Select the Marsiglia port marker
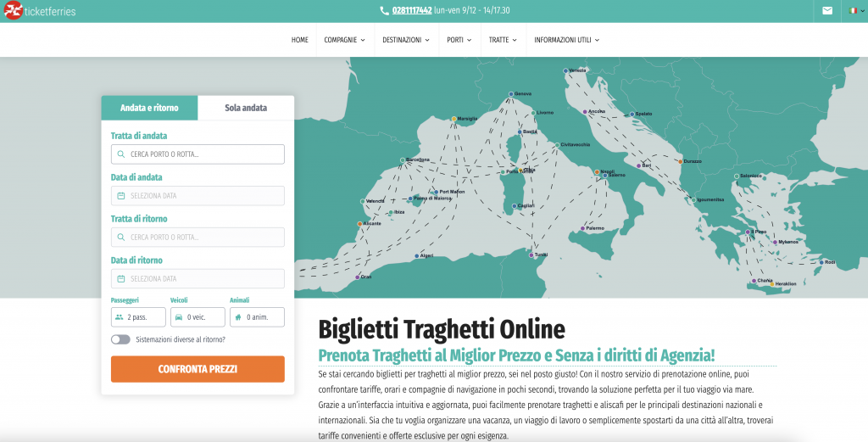This screenshot has height=442, width=868. pos(454,119)
